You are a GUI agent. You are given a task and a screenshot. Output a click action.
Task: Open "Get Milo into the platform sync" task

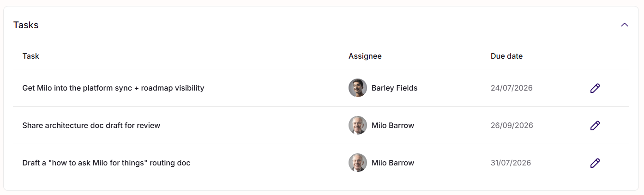pyautogui.click(x=113, y=88)
